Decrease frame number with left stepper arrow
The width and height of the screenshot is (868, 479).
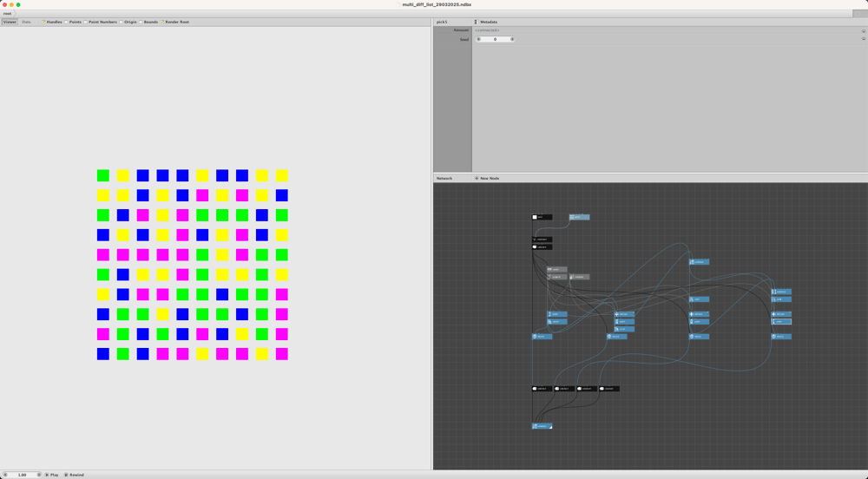(5, 475)
